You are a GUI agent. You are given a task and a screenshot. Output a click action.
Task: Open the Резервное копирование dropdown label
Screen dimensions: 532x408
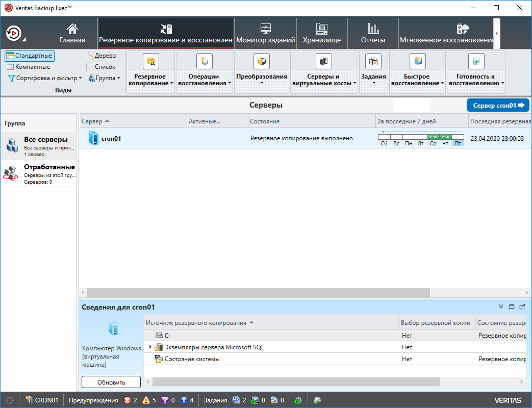point(150,80)
